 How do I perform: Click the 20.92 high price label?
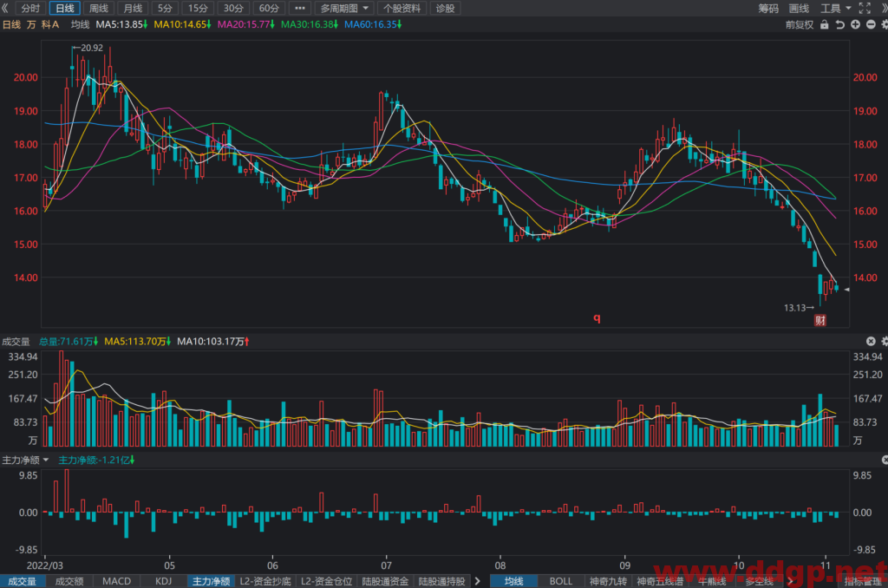click(92, 49)
